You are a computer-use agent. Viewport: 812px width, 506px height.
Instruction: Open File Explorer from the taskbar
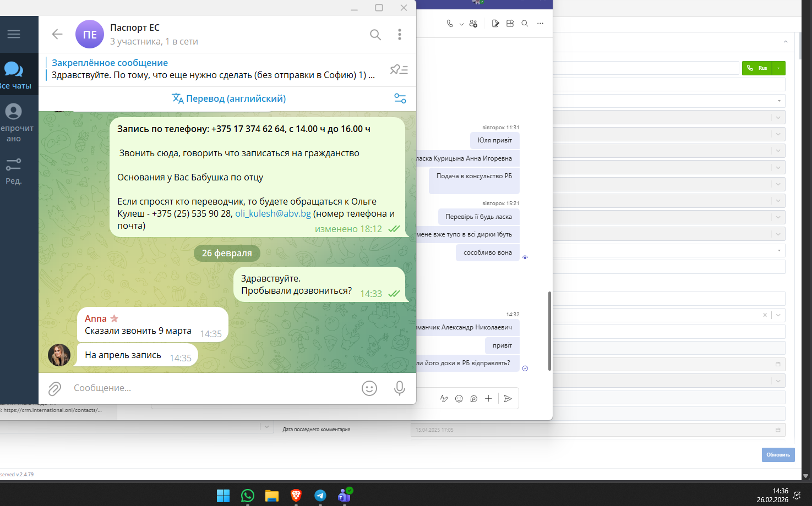[272, 496]
